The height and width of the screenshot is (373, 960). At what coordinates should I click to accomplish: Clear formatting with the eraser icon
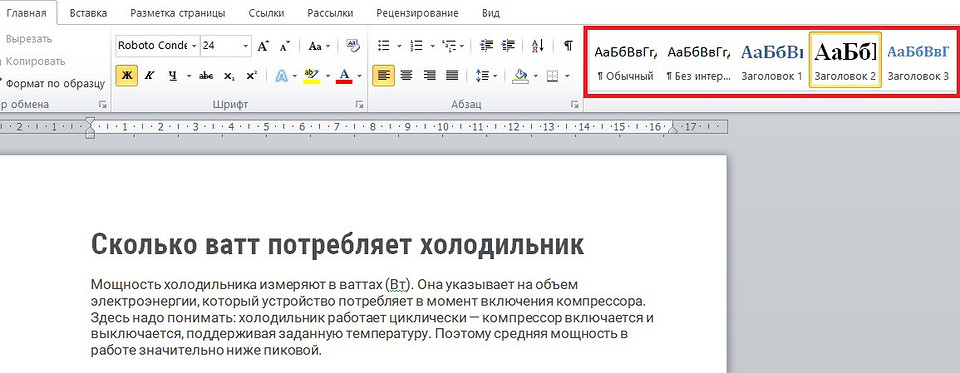pyautogui.click(x=353, y=45)
